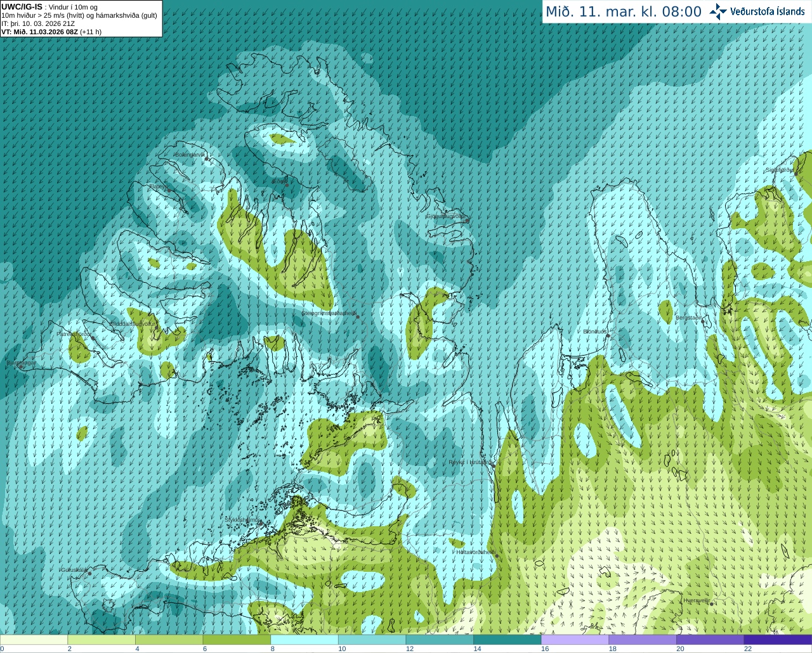812x653 pixels.
Task: Select the Patreksfjörður station marker
Action: (x=93, y=338)
